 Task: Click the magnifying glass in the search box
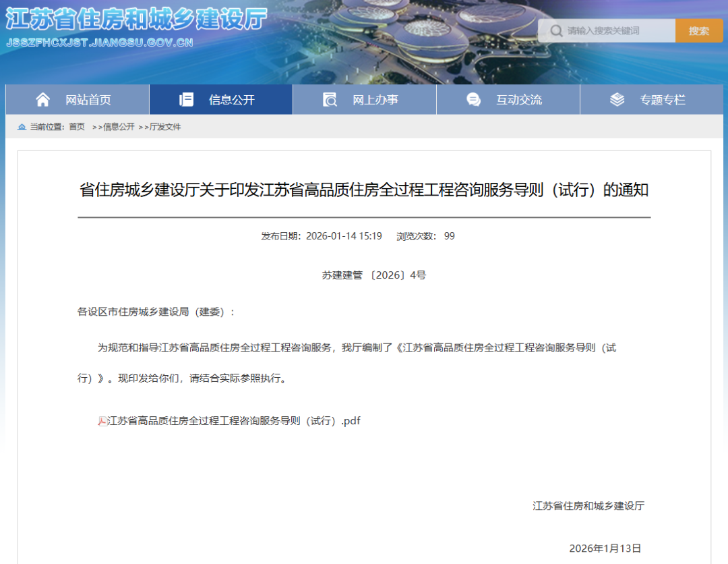[x=555, y=30]
